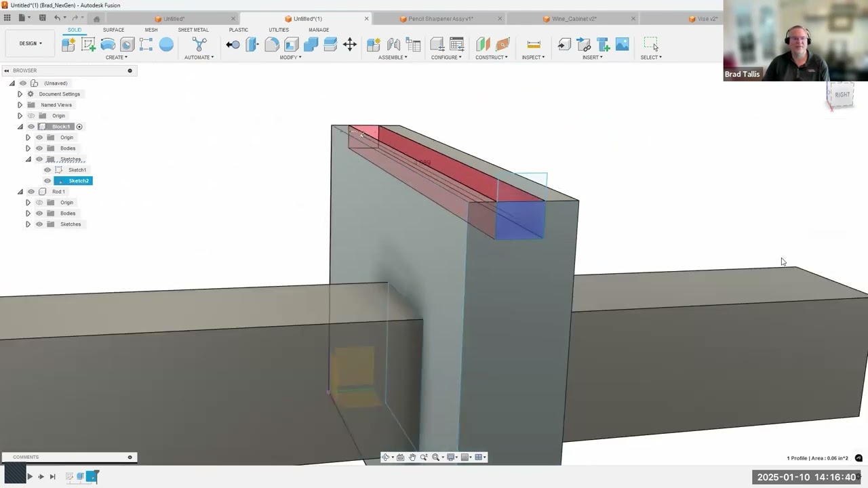Open the data panel grid icon

tap(7, 18)
